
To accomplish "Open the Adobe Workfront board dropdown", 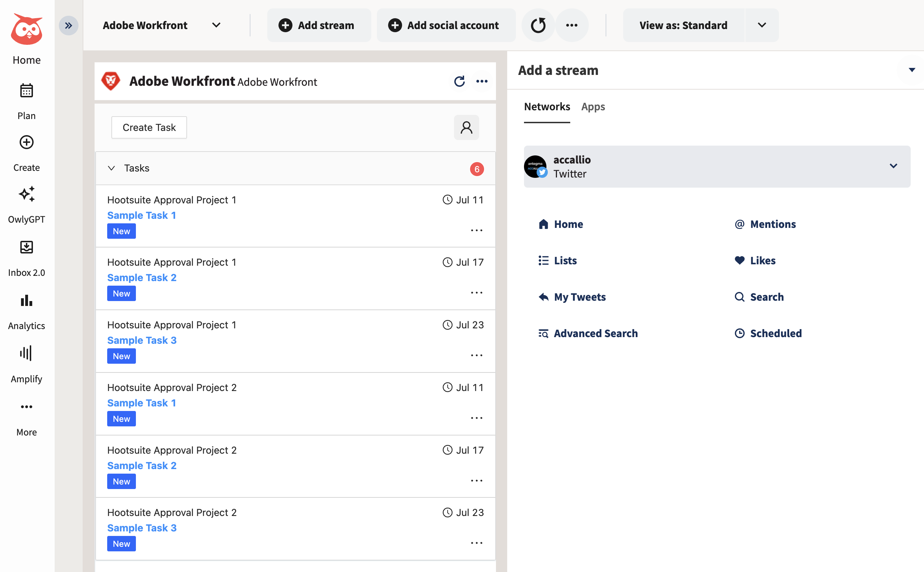I will (162, 25).
